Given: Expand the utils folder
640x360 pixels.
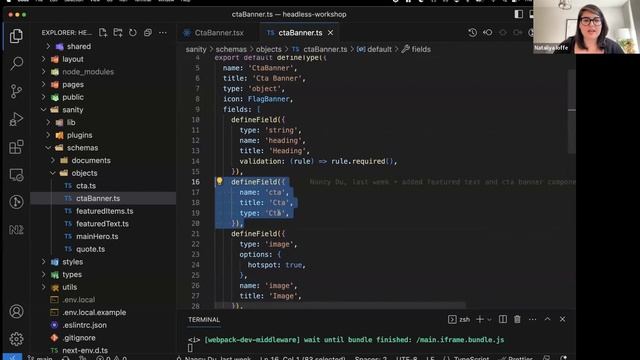Looking at the screenshot, I should [69, 287].
